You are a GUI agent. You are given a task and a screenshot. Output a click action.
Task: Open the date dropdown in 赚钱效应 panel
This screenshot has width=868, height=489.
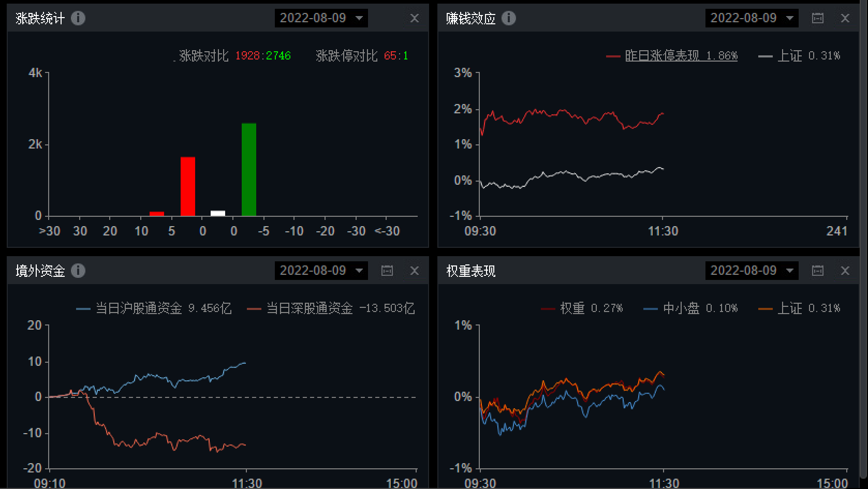click(752, 18)
